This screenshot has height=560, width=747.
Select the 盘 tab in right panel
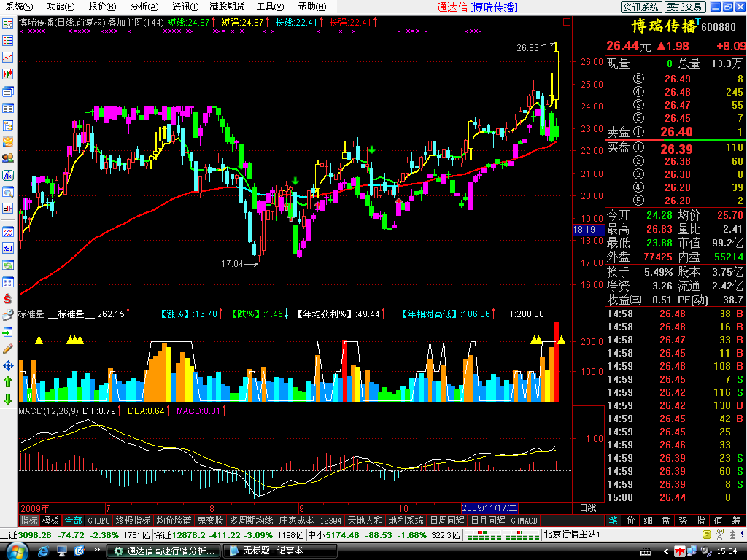(665, 521)
